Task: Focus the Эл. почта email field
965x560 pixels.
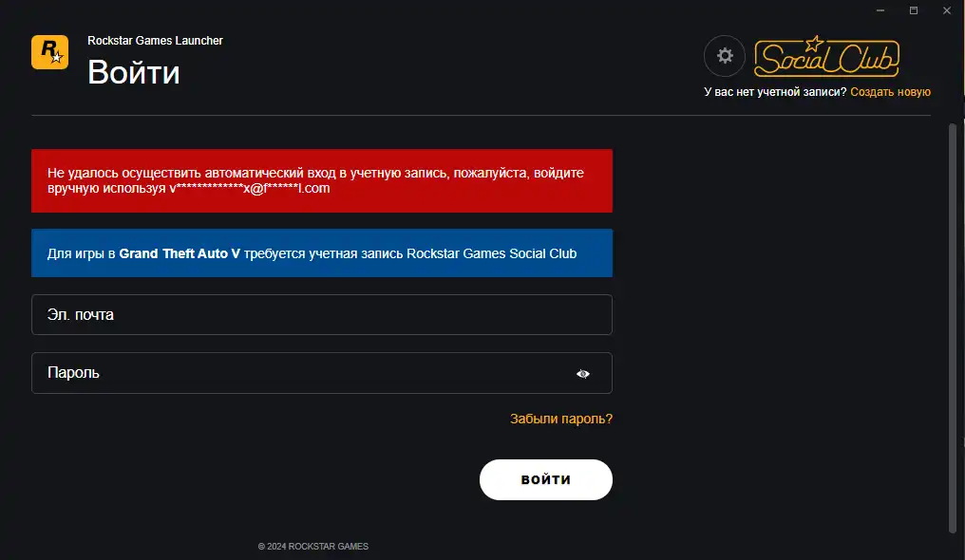Action: pyautogui.click(x=322, y=315)
